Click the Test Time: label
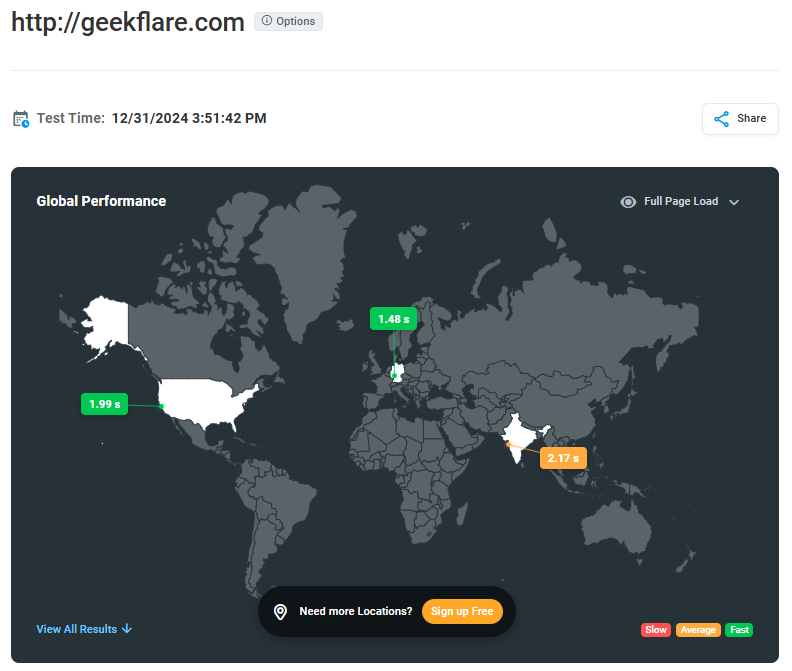Image resolution: width=792 pixels, height=671 pixels. point(71,118)
